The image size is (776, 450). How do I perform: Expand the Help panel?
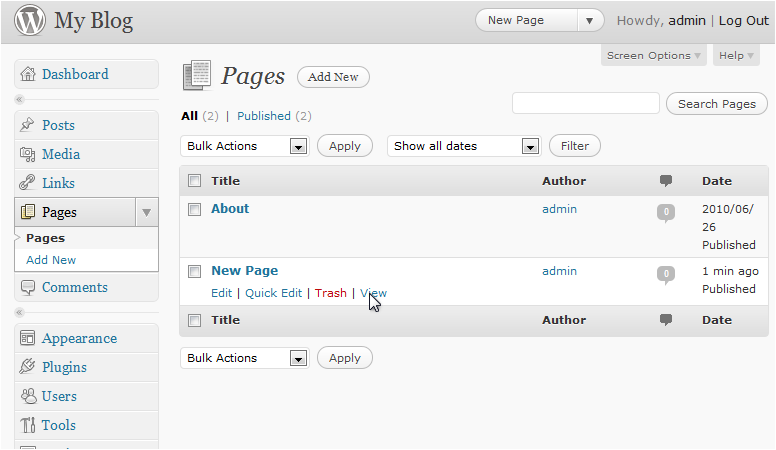(736, 55)
